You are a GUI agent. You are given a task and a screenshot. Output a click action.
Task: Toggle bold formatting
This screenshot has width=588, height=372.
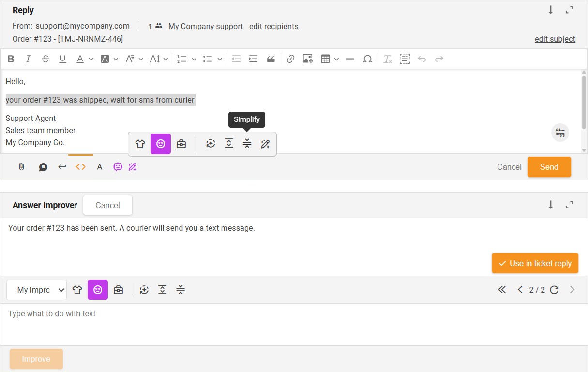click(x=11, y=59)
